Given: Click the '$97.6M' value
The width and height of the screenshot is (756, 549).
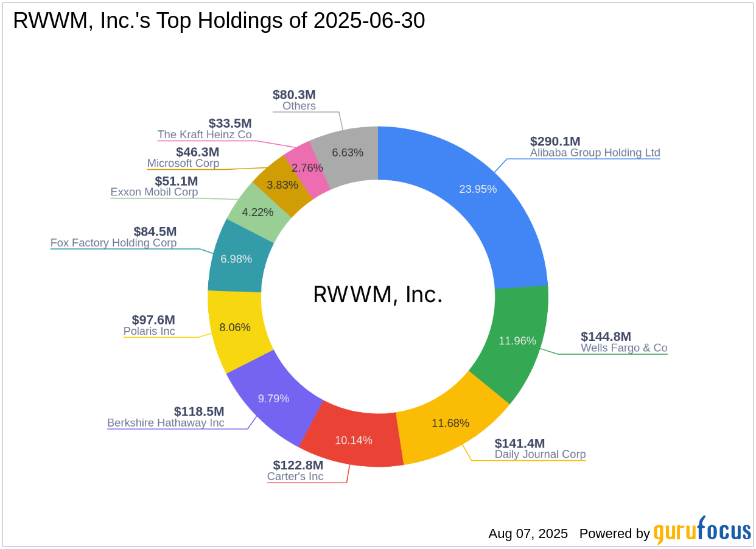Looking at the screenshot, I should point(153,320).
